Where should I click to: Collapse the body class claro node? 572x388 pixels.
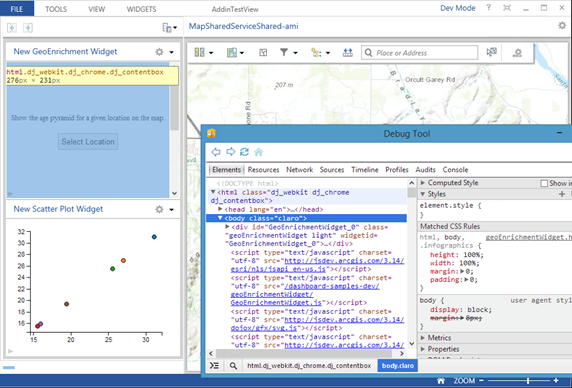pos(220,218)
